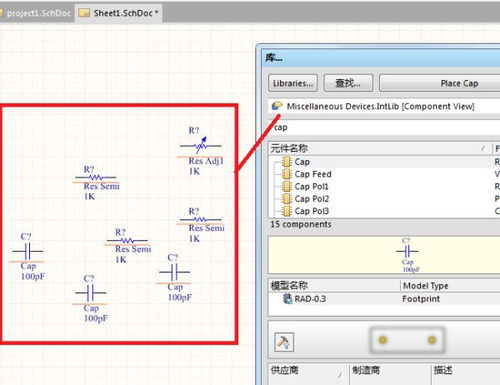This screenshot has height=385, width=500.
Task: Select the Res Adj1 variable resistor symbol
Action: click(x=201, y=145)
